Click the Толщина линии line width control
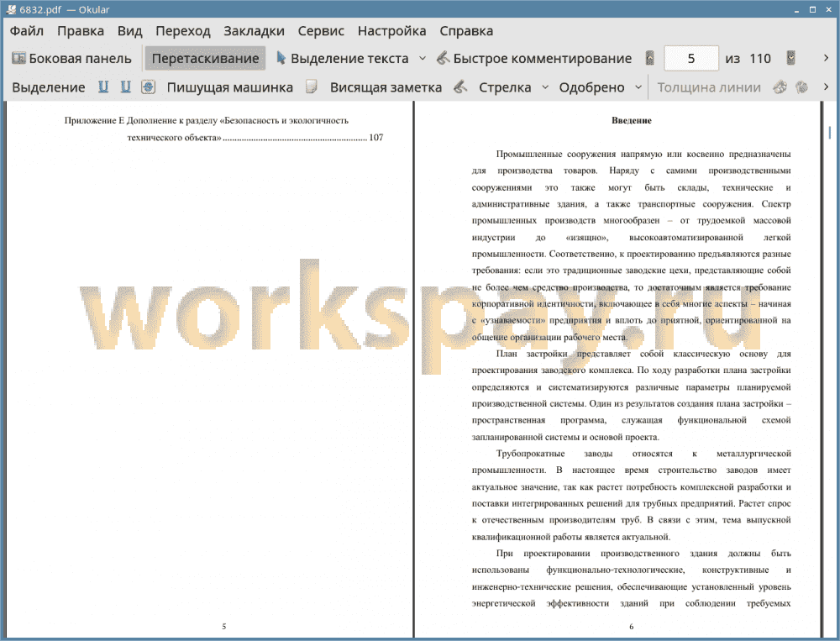The width and height of the screenshot is (840, 641). (x=709, y=87)
